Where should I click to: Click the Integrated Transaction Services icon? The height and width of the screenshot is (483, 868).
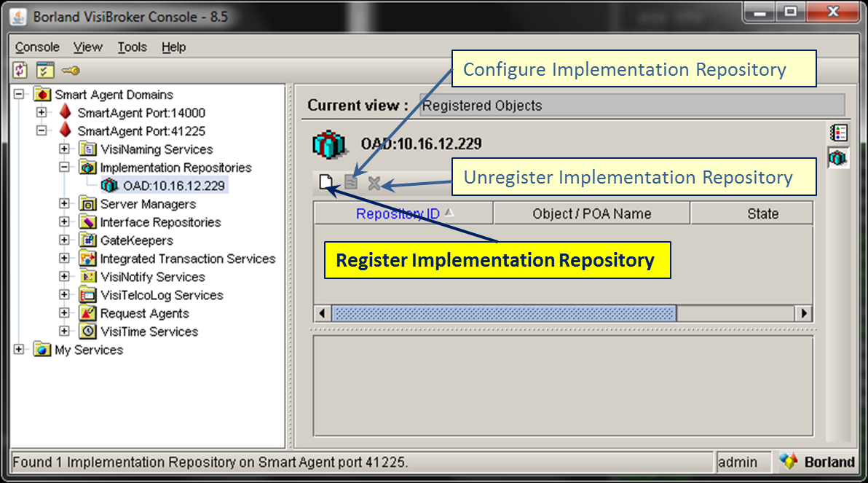(x=87, y=259)
